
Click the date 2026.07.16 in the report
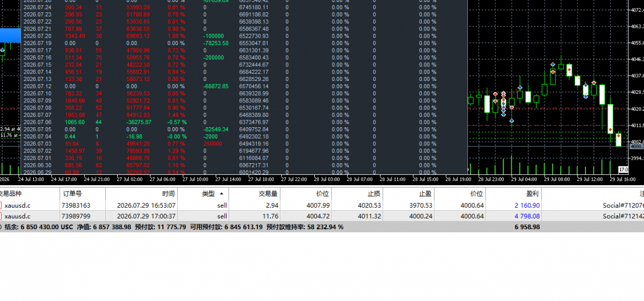38,57
